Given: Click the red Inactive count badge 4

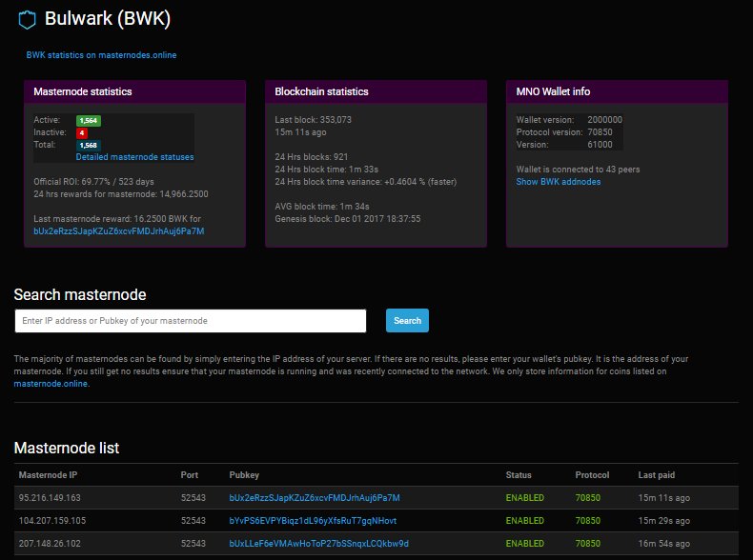Looking at the screenshot, I should click(82, 133).
